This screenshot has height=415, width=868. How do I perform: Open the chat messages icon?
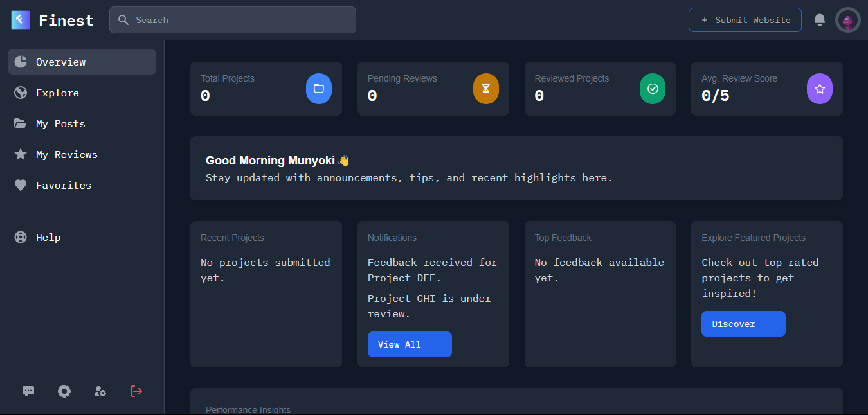pyautogui.click(x=28, y=391)
